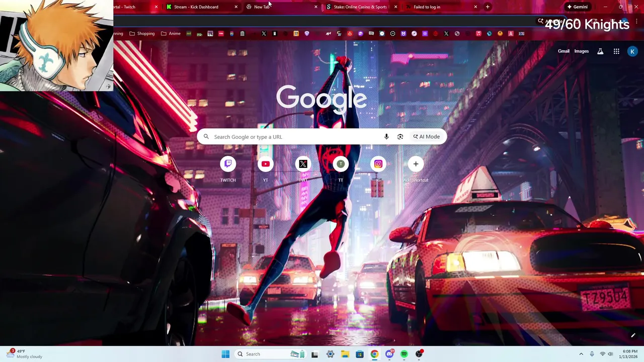Open the Images link
The image size is (644, 362).
pos(582,51)
